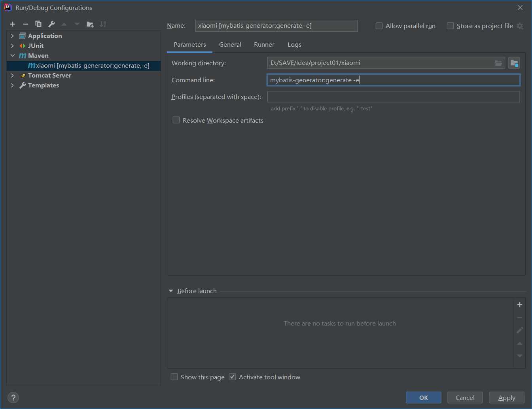
Task: Check Store as project file
Action: (x=450, y=26)
